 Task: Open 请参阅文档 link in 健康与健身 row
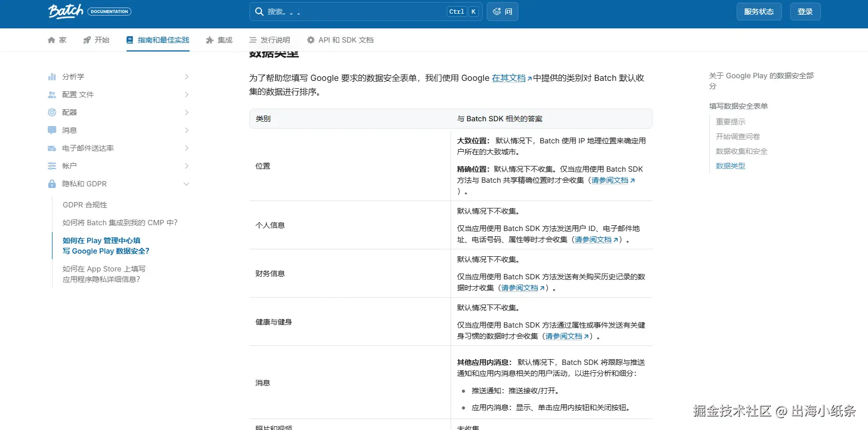[563, 336]
